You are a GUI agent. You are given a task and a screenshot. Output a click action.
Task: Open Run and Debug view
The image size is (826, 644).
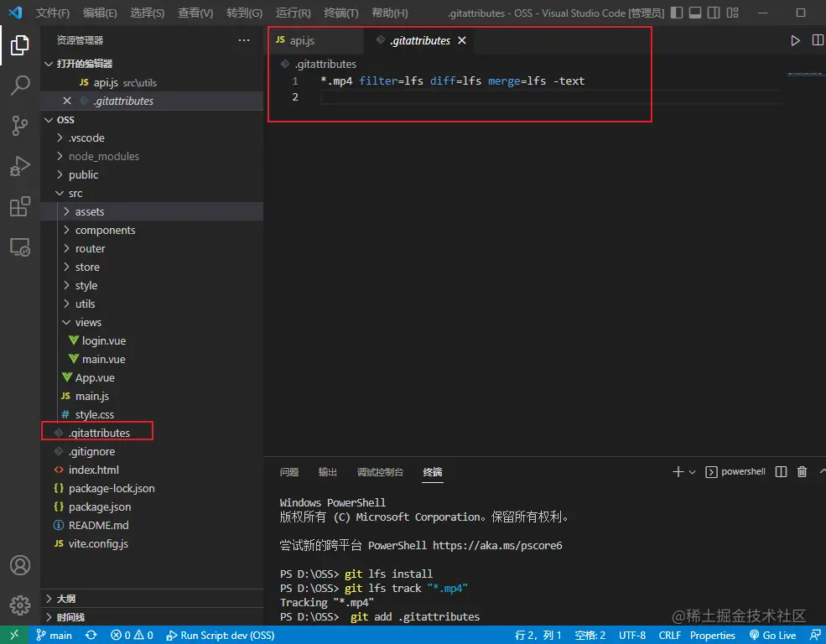coord(19,166)
